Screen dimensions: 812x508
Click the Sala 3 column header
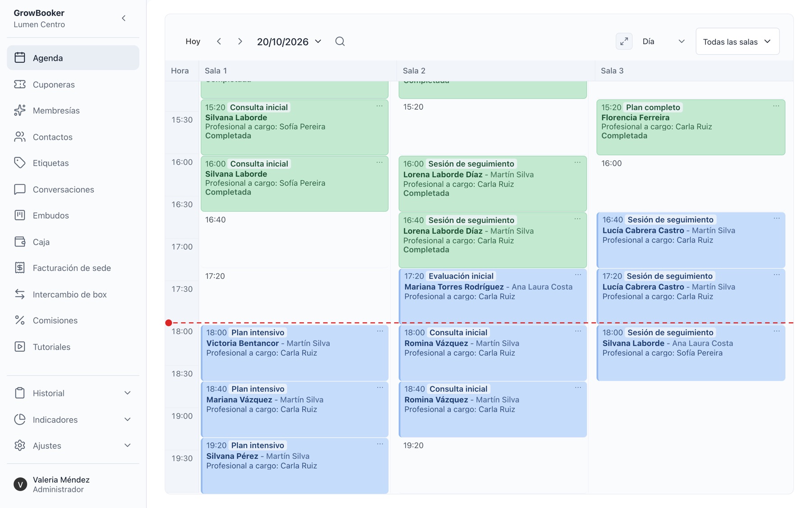694,70
